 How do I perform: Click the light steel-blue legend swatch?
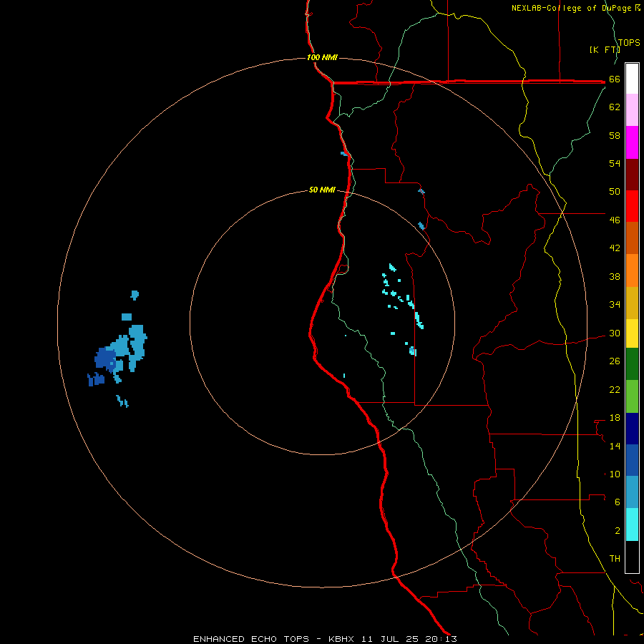[x=632, y=492]
